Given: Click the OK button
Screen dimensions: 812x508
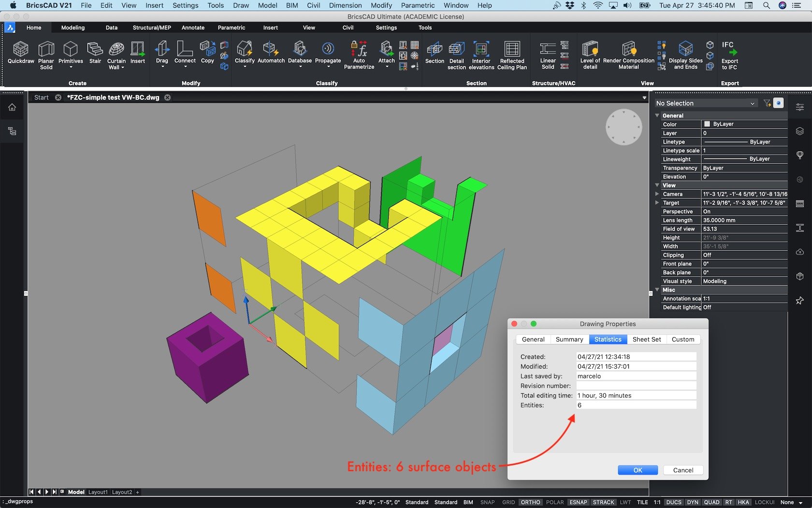Looking at the screenshot, I should [x=638, y=470].
